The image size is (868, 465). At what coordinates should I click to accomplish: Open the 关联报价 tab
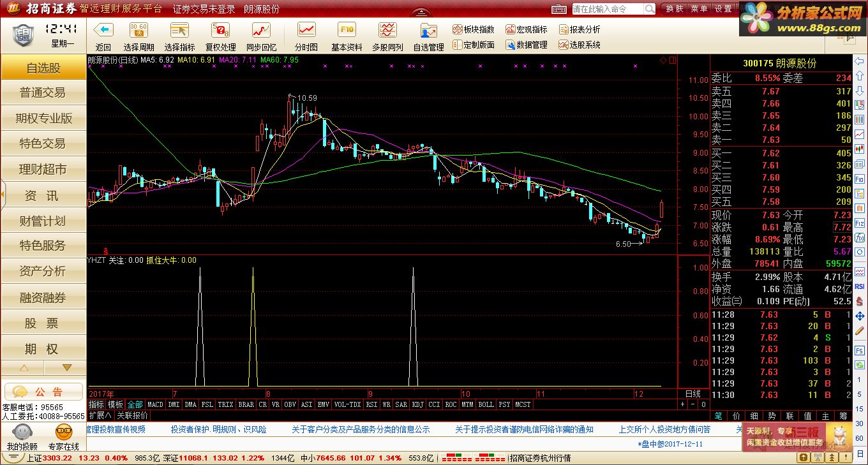tap(132, 415)
